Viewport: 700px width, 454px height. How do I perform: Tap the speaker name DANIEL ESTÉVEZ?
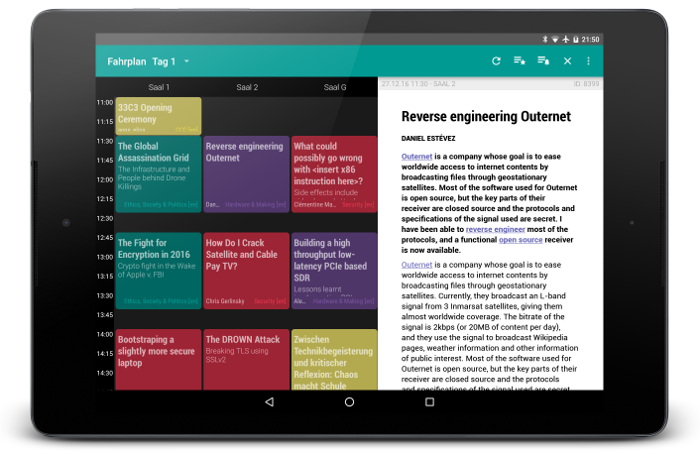click(x=428, y=138)
